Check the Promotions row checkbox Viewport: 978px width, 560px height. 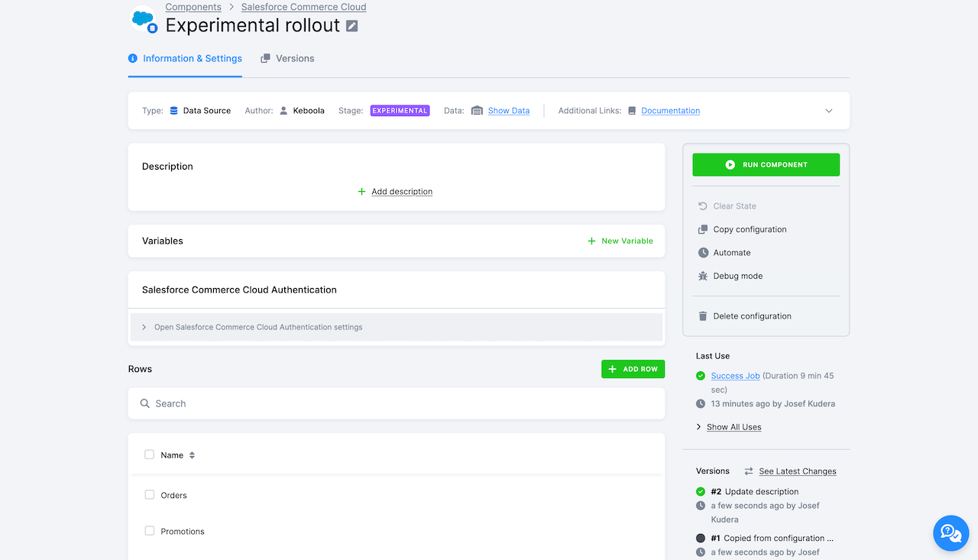[149, 531]
